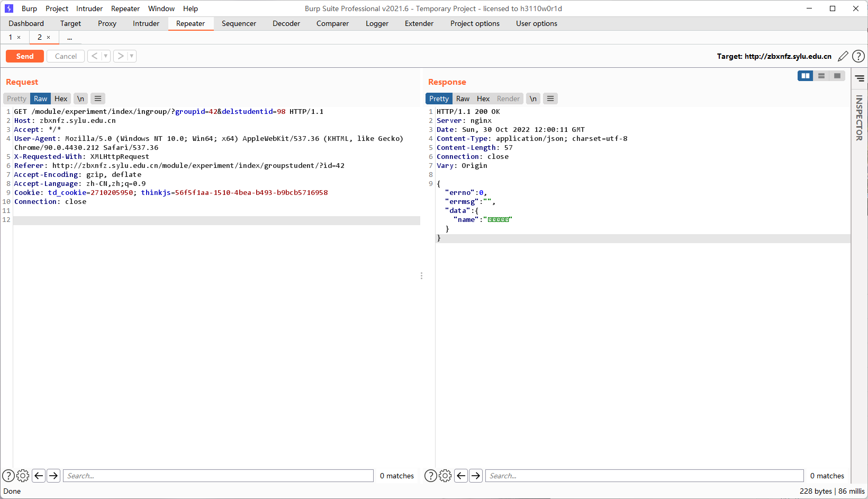Close Repeater tab 1
Image resolution: width=868 pixels, height=499 pixels.
19,37
